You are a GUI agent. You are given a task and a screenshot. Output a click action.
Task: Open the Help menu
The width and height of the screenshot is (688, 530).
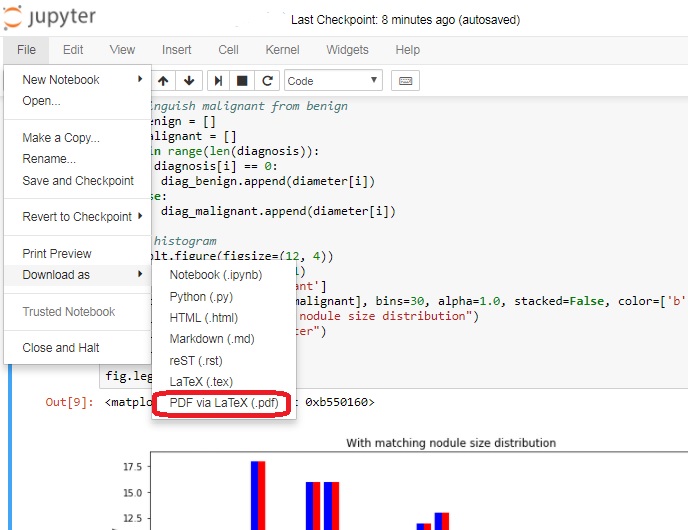tap(407, 50)
